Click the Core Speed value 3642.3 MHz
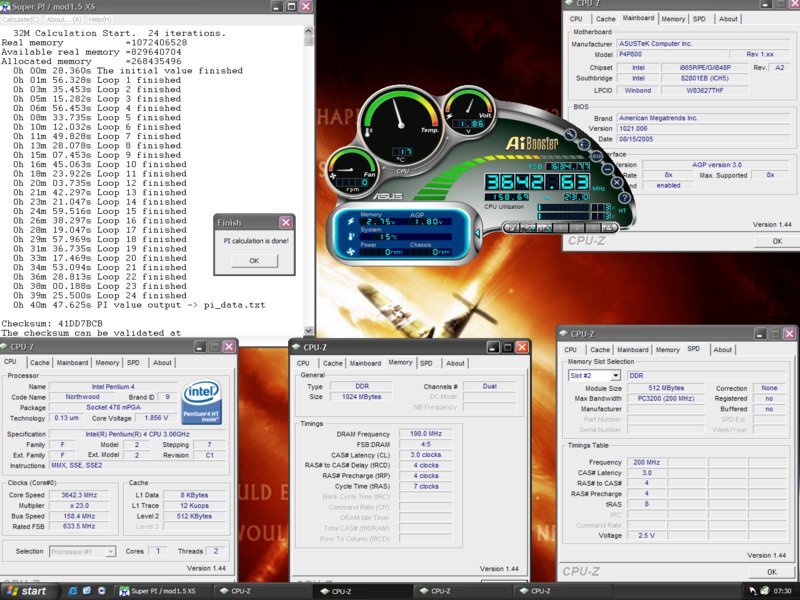 (79, 495)
